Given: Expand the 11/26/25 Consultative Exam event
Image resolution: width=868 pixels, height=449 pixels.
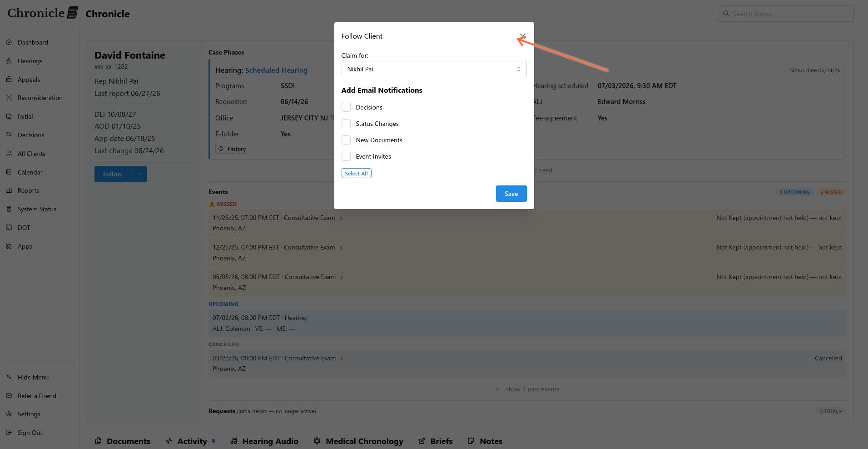Looking at the screenshot, I should click(x=341, y=219).
